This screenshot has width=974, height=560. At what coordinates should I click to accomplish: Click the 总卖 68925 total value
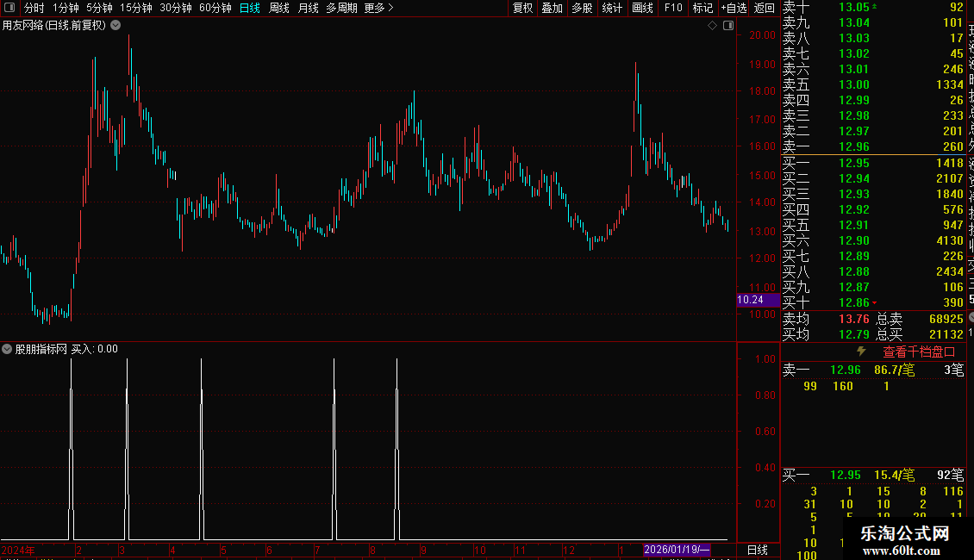click(x=946, y=319)
